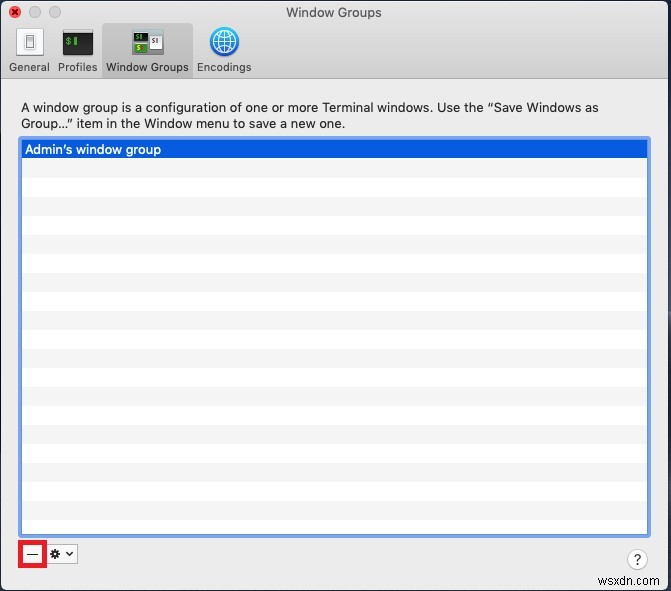Click the minimize button in the title bar

click(35, 12)
